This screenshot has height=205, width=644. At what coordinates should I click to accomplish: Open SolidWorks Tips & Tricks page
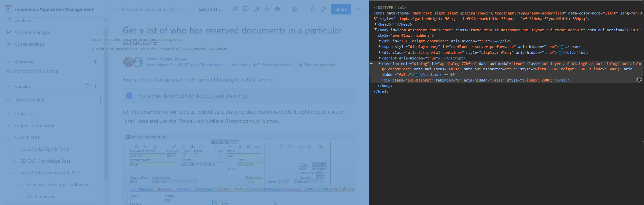[45, 149]
